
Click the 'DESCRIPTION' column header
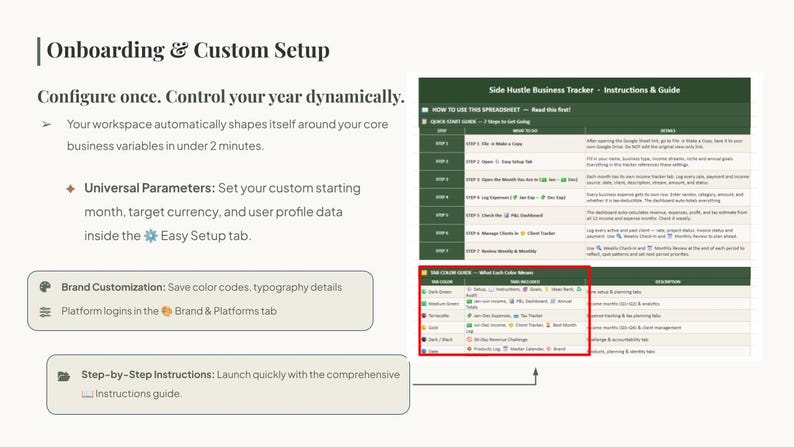click(667, 281)
